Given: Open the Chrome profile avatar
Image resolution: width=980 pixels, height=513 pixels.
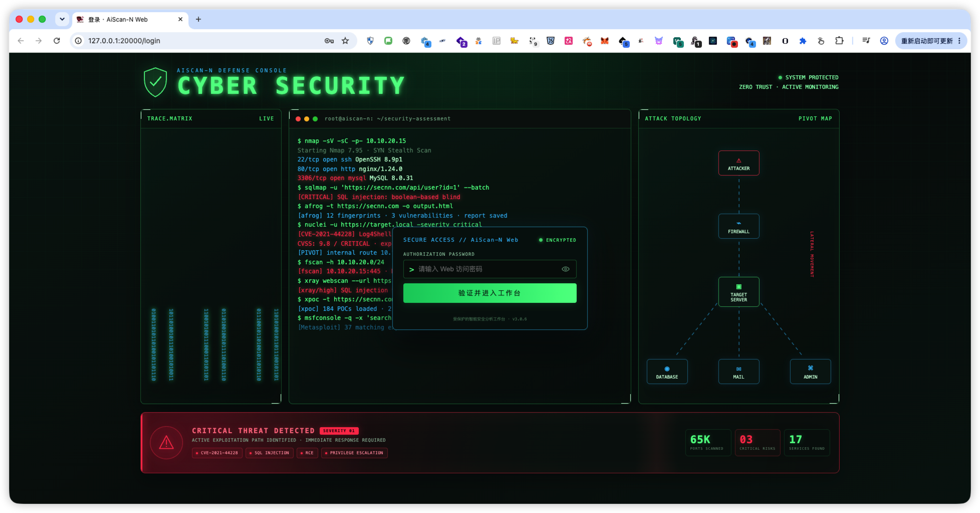Looking at the screenshot, I should tap(884, 41).
